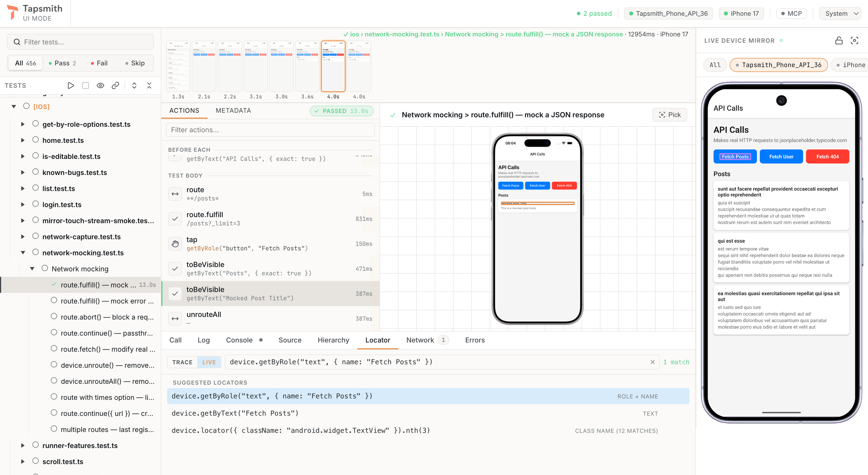Image resolution: width=868 pixels, height=475 pixels.
Task: Click the link icon in tests toolbar
Action: [x=115, y=85]
